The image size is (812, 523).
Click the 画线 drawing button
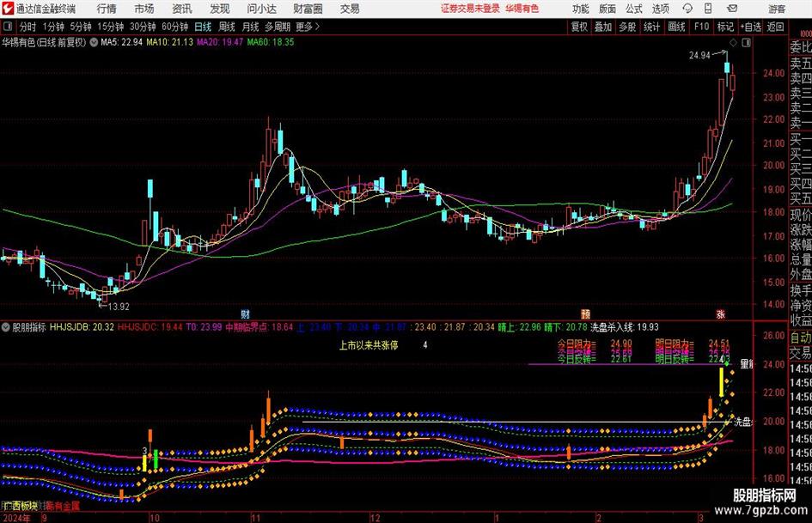tap(676, 27)
